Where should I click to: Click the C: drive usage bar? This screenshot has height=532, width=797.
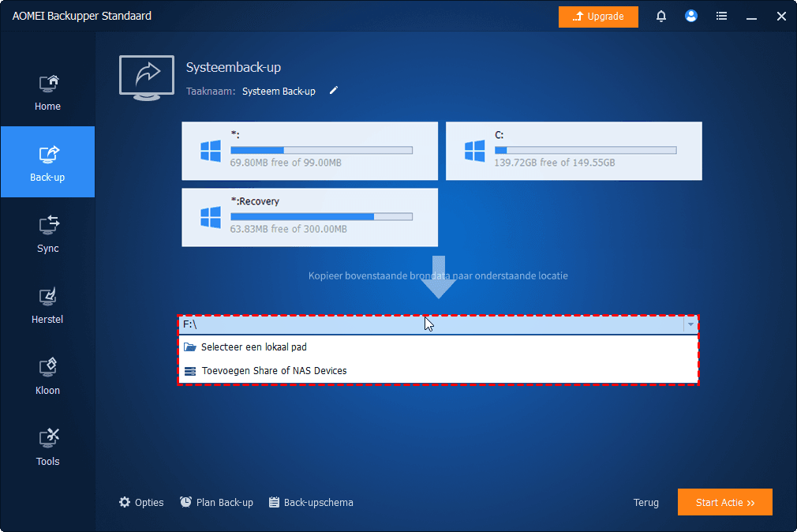pos(586,150)
